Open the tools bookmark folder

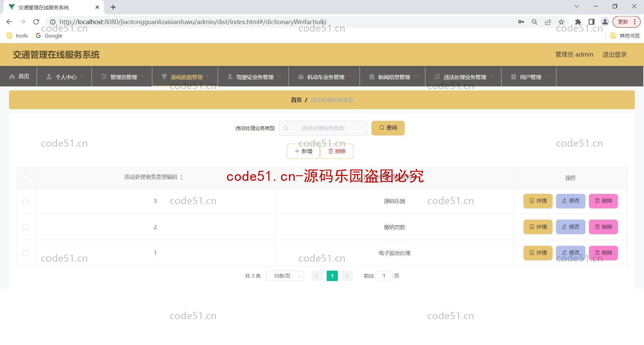point(17,36)
